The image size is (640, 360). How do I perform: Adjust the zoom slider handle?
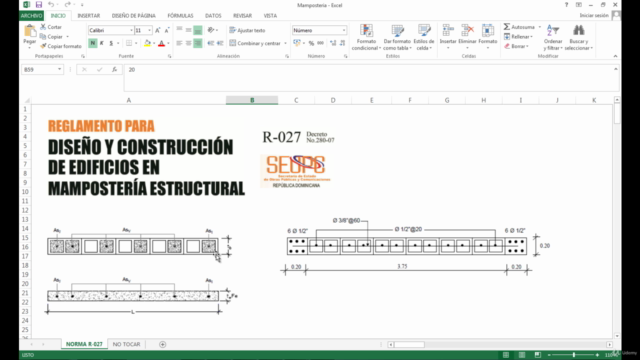click(x=574, y=355)
